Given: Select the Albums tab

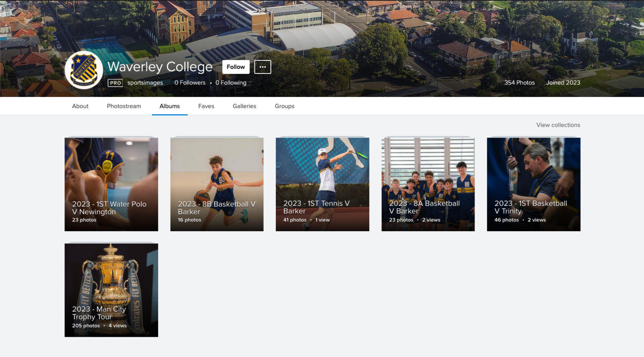Looking at the screenshot, I should (x=169, y=106).
